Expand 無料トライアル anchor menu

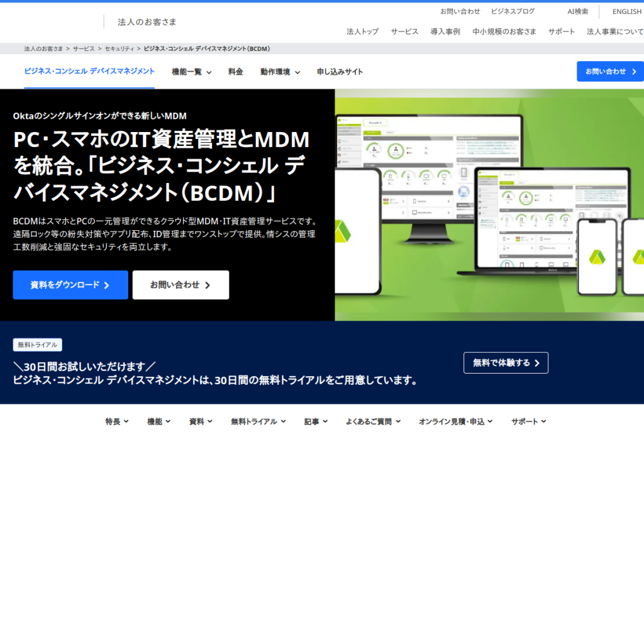(x=258, y=421)
